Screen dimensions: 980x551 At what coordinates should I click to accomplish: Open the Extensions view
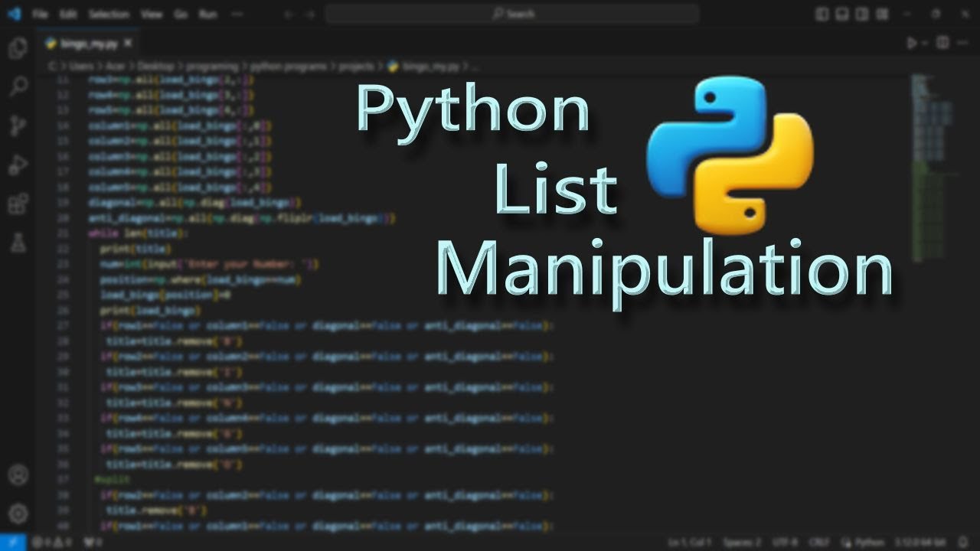coord(18,204)
